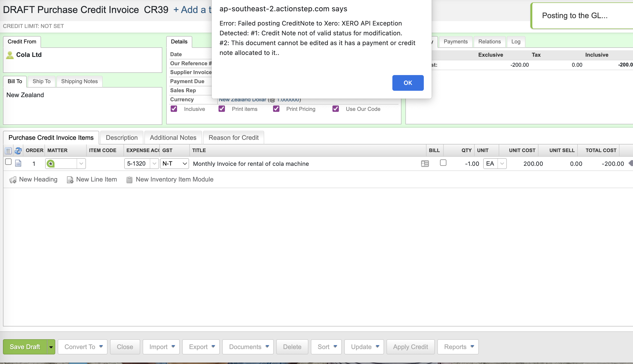Click the Cola Ltd contact icon
Image resolution: width=633 pixels, height=364 pixels.
(x=10, y=55)
